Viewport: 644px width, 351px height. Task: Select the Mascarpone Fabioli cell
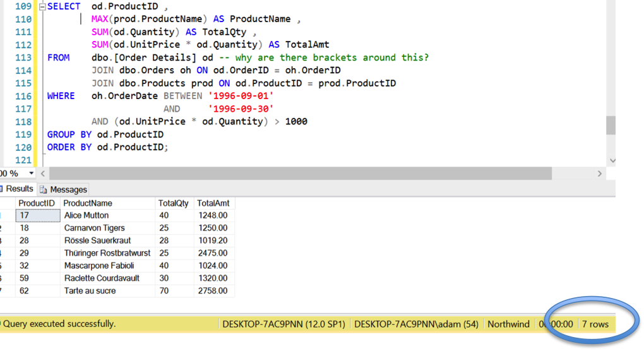click(x=107, y=266)
